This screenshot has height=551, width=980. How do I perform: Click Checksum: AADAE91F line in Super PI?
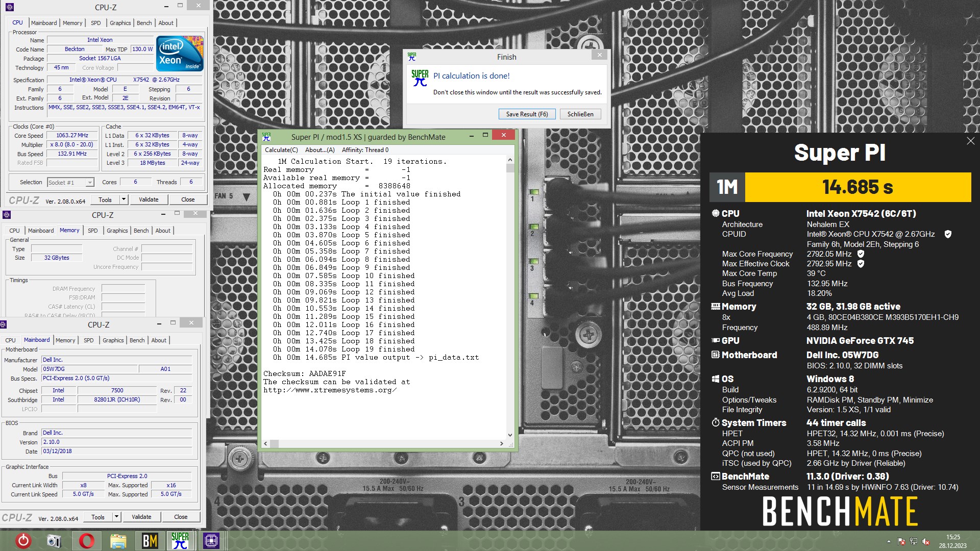305,373
